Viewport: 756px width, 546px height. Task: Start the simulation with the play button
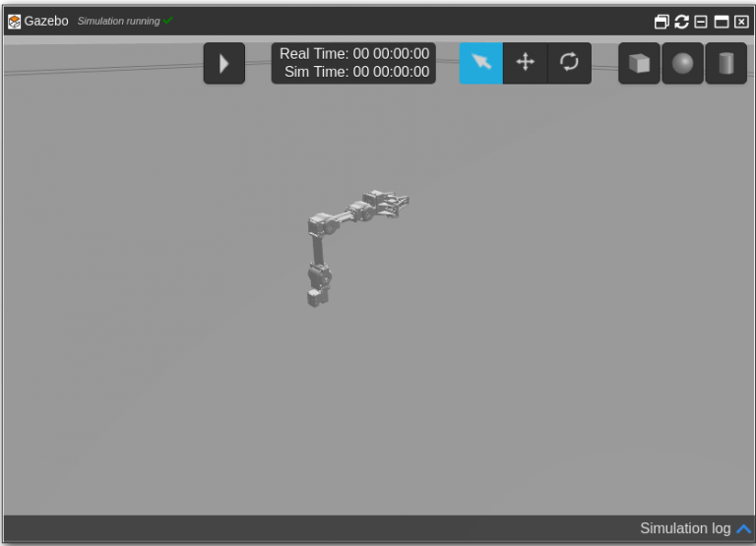(x=224, y=63)
